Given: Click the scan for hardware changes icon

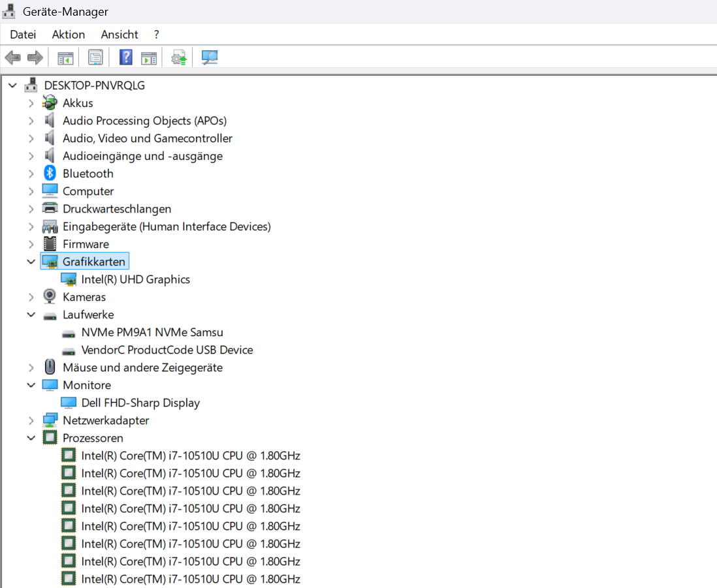Looking at the screenshot, I should click(x=210, y=57).
